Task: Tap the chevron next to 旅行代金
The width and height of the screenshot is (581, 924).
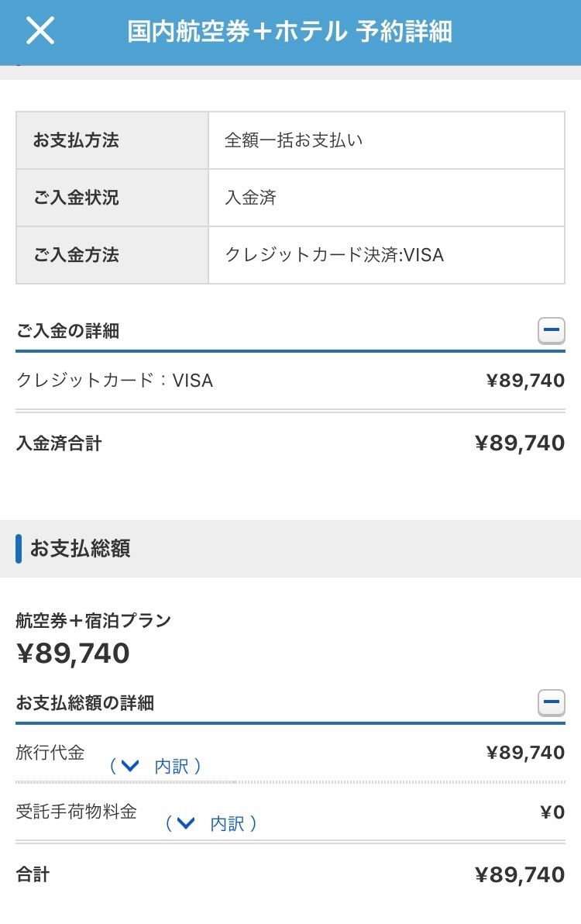Action: [x=129, y=766]
